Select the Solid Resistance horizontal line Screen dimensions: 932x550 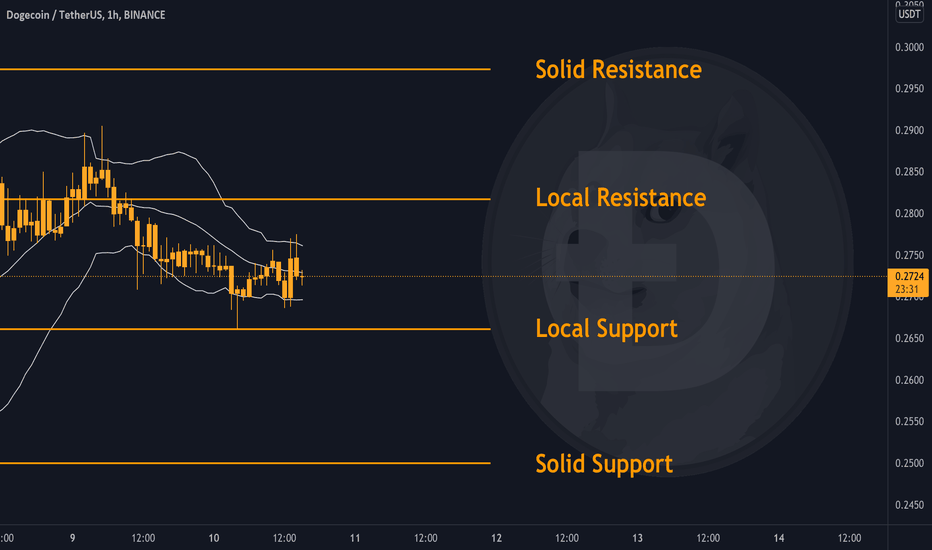pyautogui.click(x=245, y=70)
